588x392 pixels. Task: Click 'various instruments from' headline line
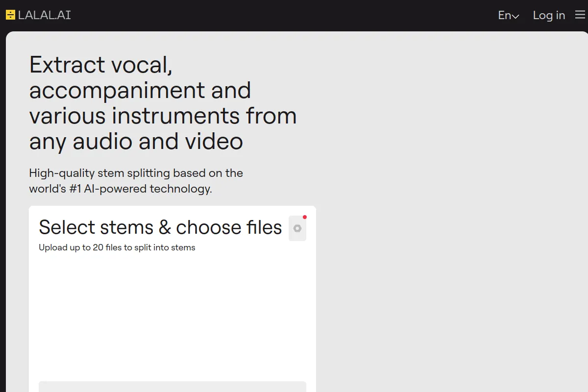163,116
